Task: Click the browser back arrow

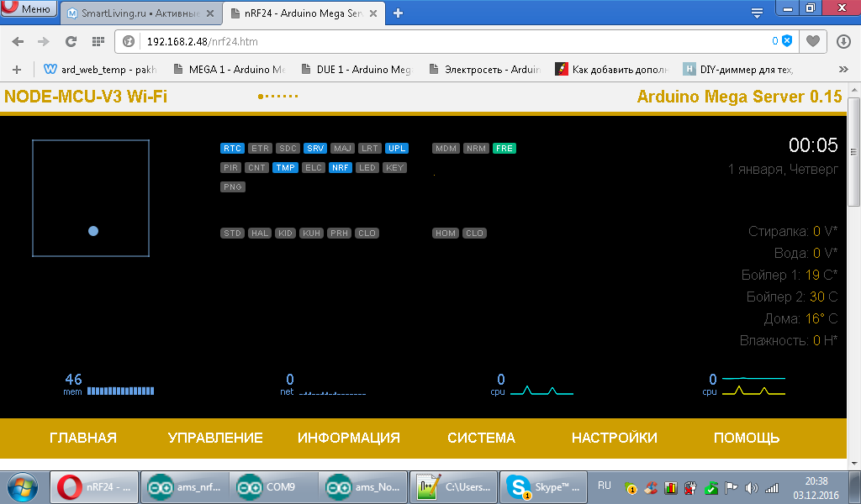Action: 18,41
